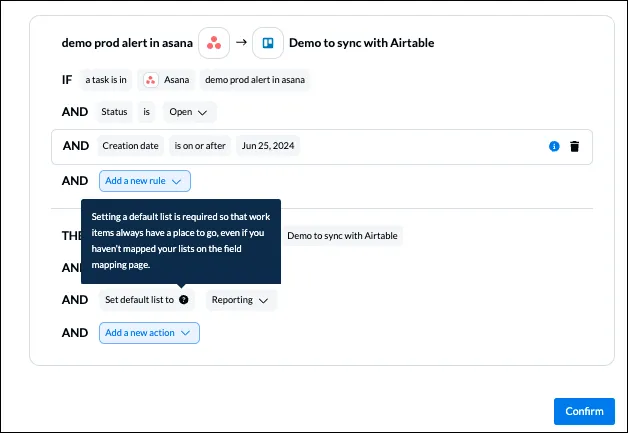Click the Confirm button
This screenshot has width=628, height=433.
(x=584, y=411)
